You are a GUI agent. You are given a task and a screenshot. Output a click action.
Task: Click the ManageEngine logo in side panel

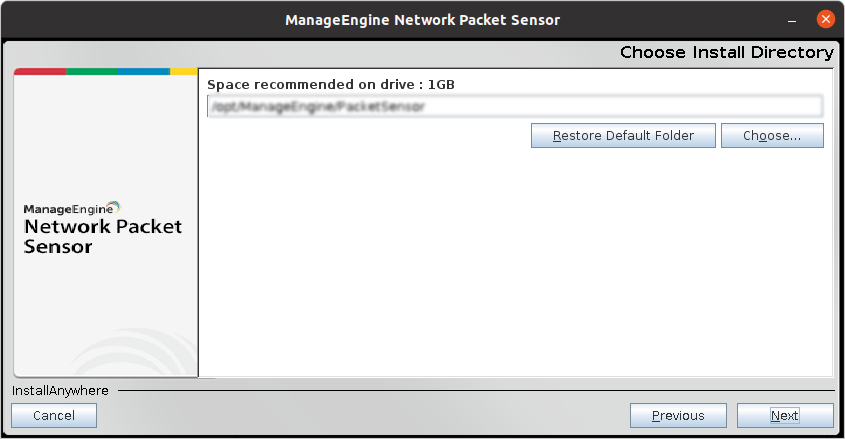[x=72, y=208]
